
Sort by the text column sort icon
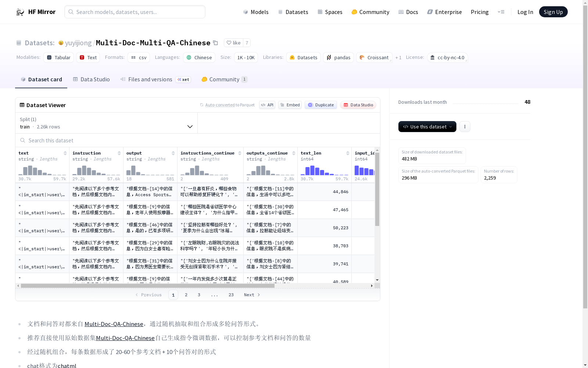coord(65,153)
